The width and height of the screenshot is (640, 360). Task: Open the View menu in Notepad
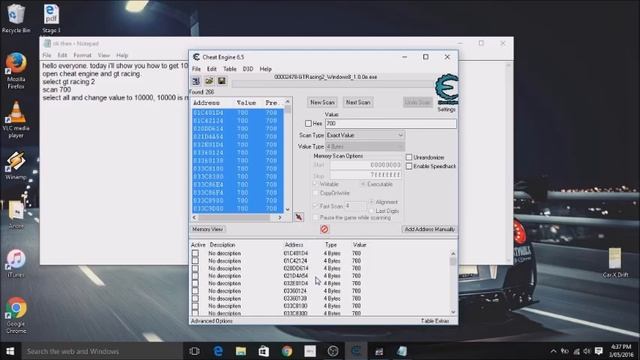click(103, 55)
